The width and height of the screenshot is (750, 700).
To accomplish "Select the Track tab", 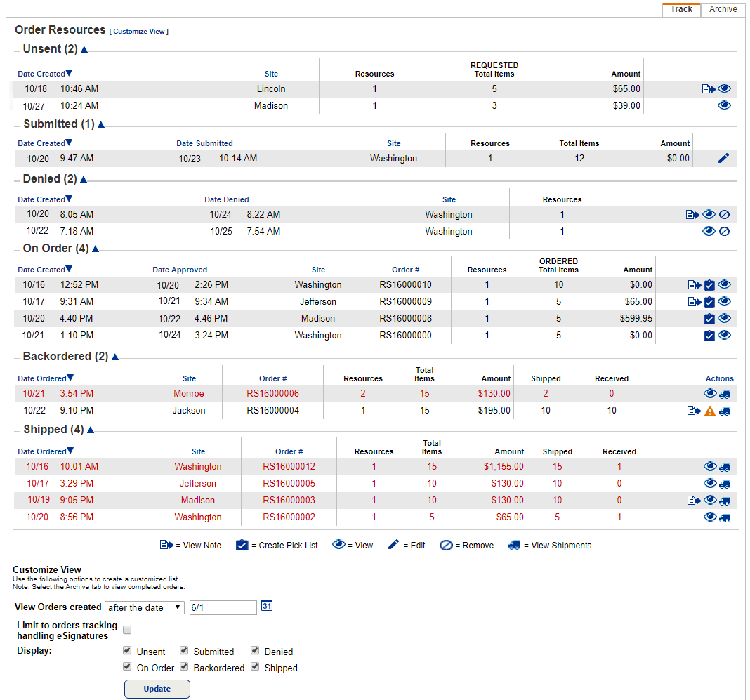I will 680,9.
